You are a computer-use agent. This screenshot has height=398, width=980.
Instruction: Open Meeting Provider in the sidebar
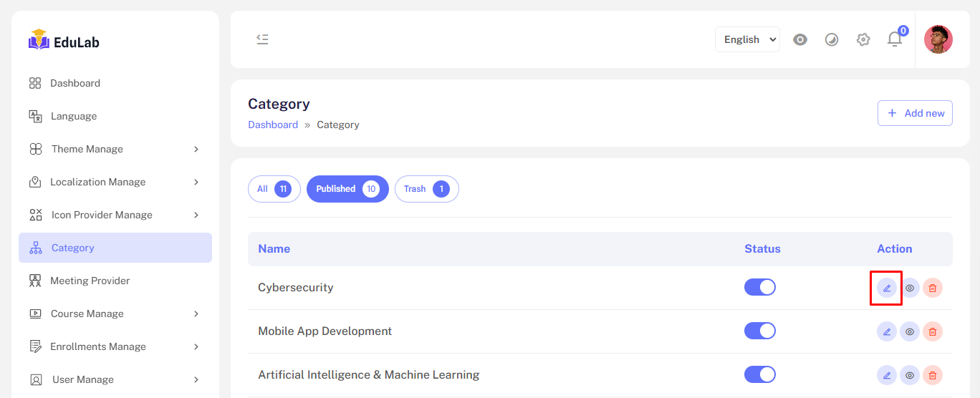tap(90, 281)
